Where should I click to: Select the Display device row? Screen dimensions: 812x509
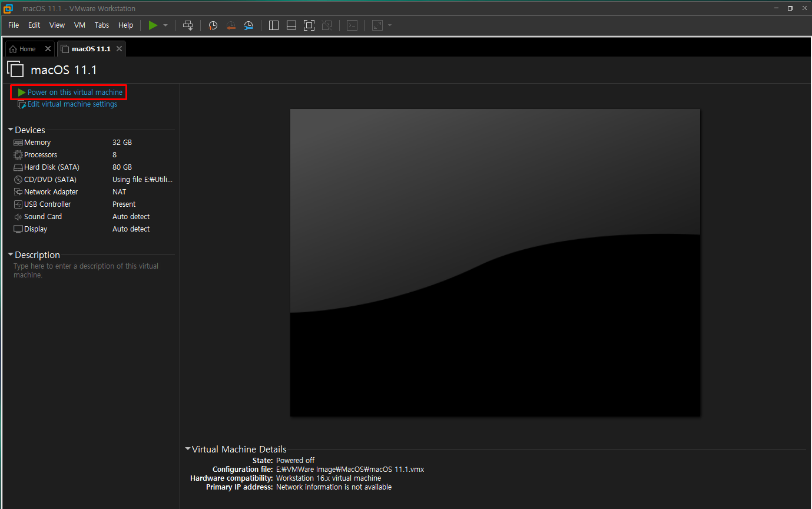(x=93, y=229)
